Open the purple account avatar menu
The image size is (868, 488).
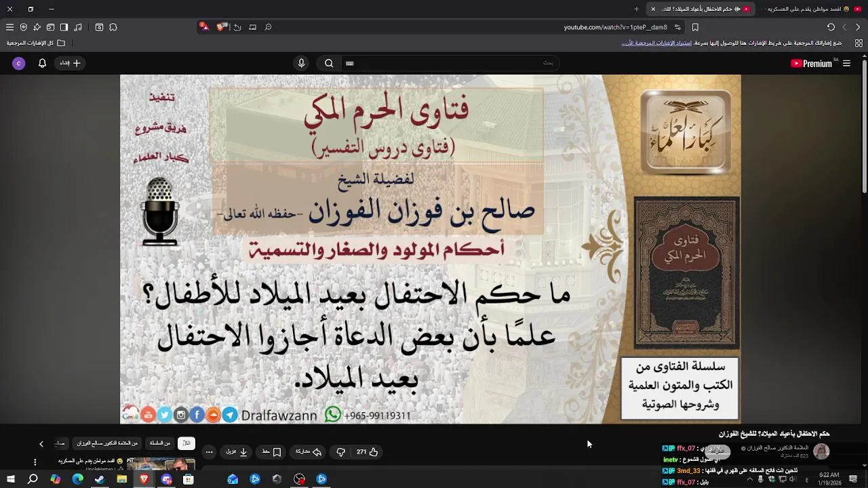tap(19, 63)
